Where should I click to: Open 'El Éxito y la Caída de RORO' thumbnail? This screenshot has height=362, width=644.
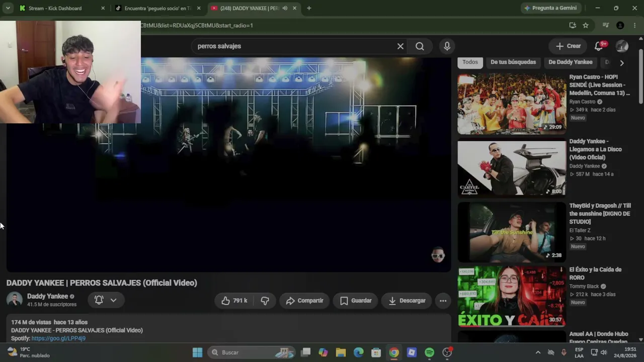coord(512,296)
